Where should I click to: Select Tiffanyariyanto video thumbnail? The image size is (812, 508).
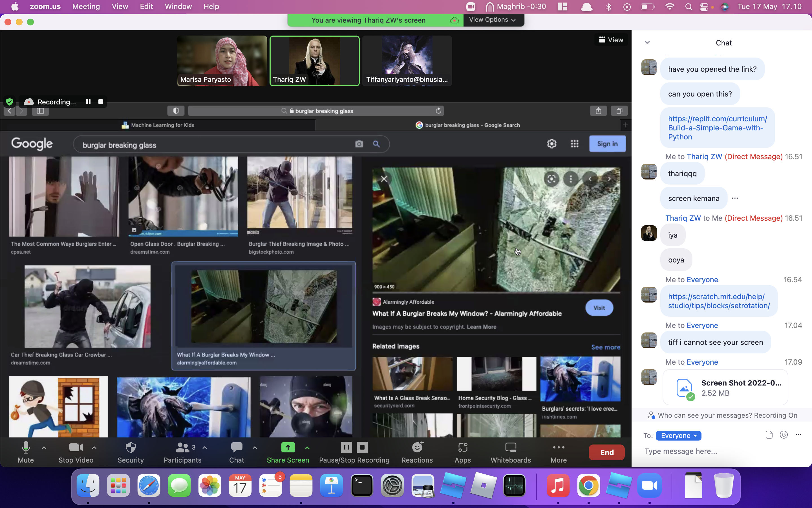[407, 61]
